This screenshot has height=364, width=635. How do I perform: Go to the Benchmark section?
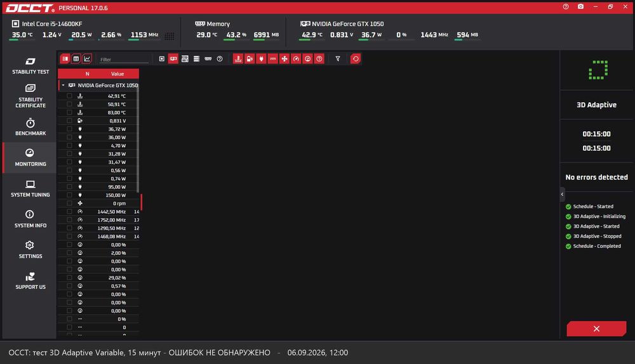coord(30,127)
